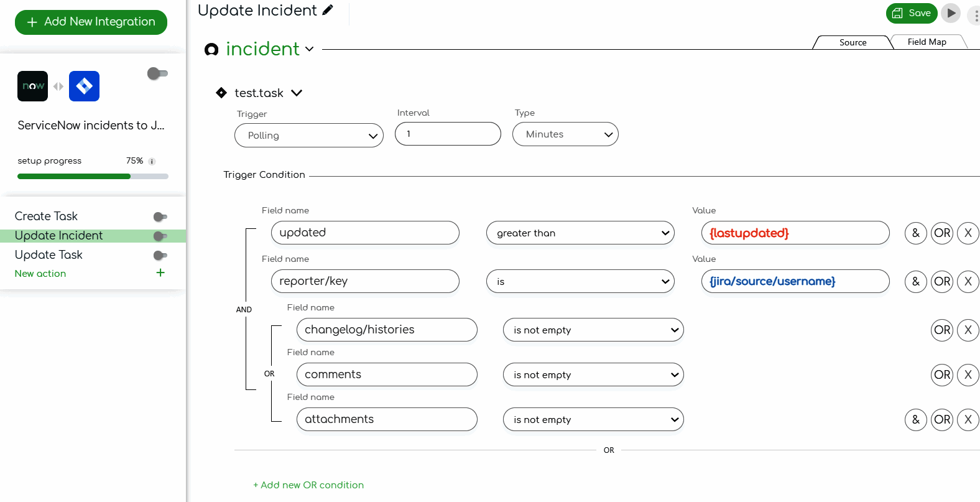Click the Interval input field
Image resolution: width=980 pixels, height=502 pixels.
coord(448,134)
